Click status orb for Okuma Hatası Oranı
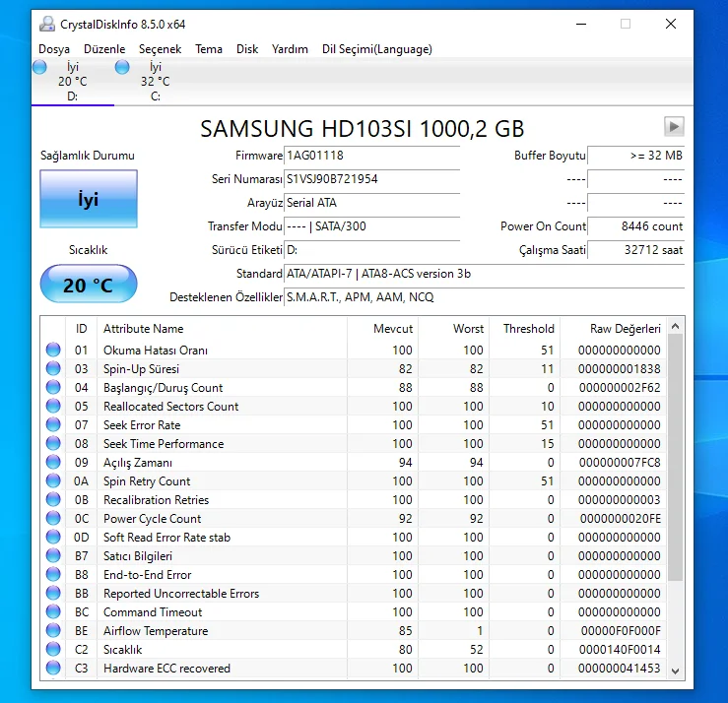This screenshot has height=703, width=728. click(x=53, y=350)
